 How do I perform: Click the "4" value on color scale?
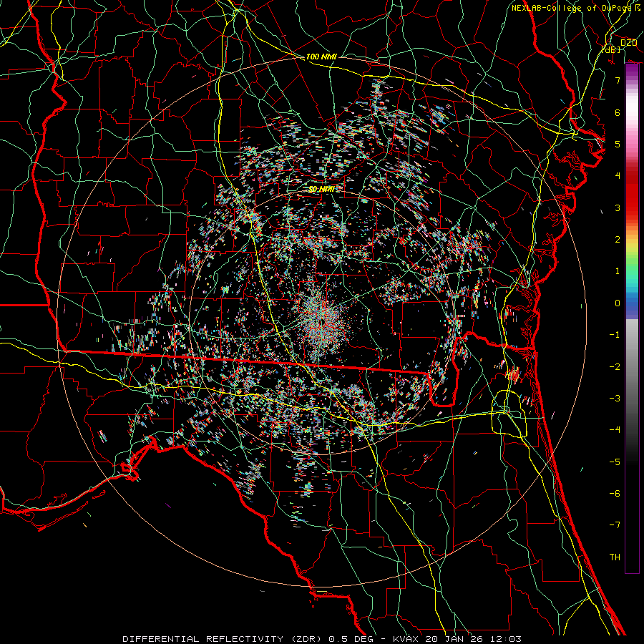(618, 175)
